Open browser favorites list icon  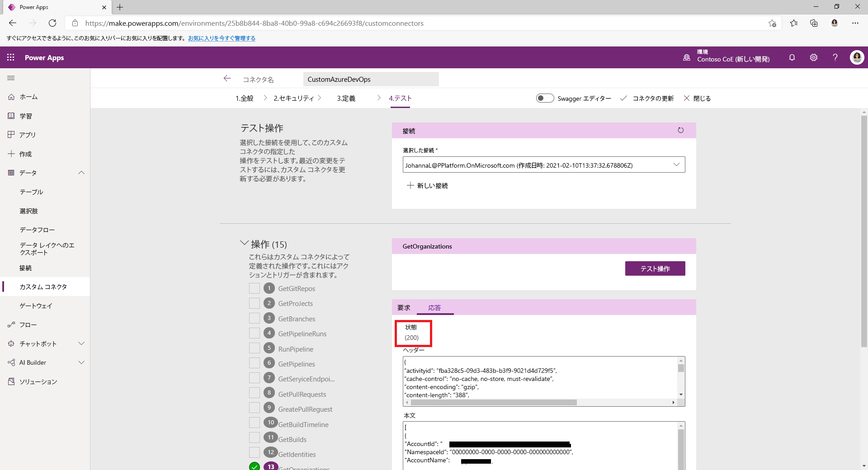click(793, 23)
